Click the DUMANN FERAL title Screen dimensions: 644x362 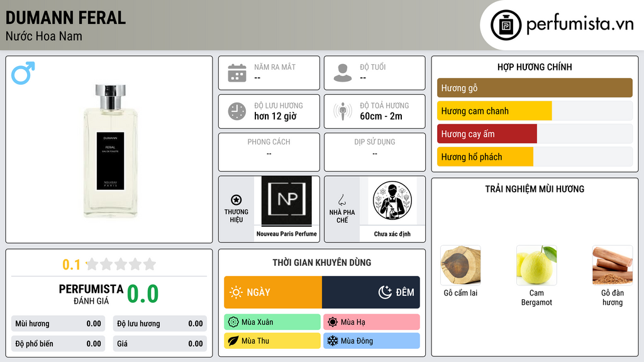(65, 18)
